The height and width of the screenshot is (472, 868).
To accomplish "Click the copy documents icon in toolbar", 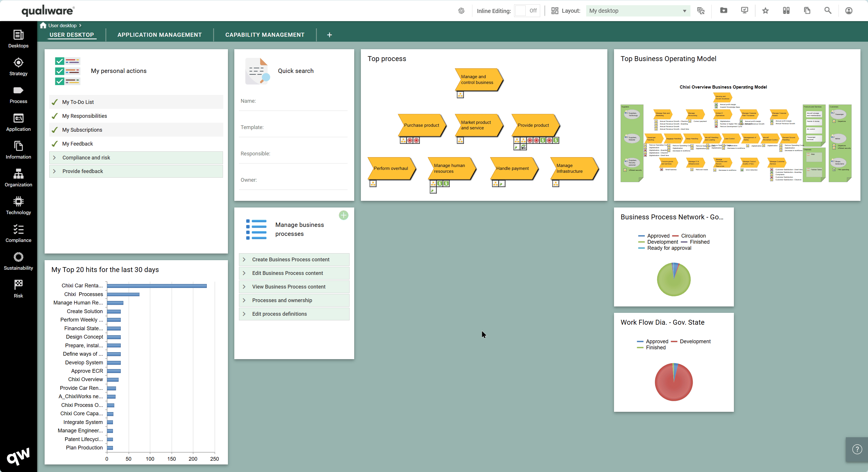I will tap(807, 10).
